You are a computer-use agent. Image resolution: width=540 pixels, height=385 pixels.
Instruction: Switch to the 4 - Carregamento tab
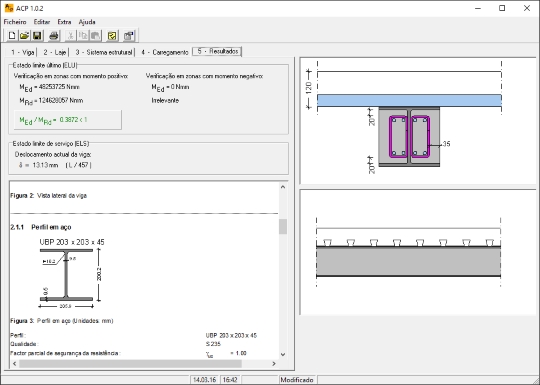point(164,52)
